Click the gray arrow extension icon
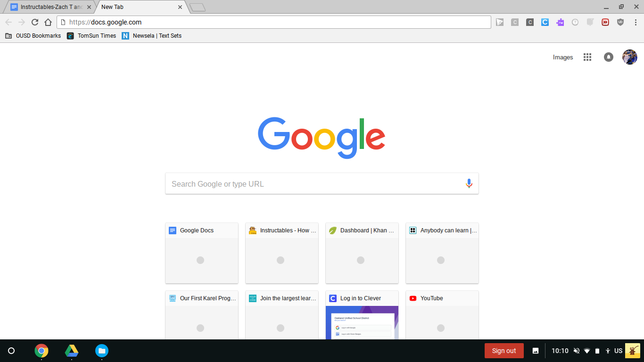 click(x=500, y=22)
